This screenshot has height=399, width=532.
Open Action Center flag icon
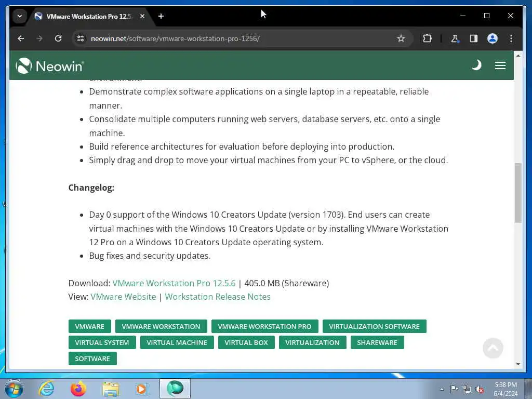pyautogui.click(x=454, y=389)
